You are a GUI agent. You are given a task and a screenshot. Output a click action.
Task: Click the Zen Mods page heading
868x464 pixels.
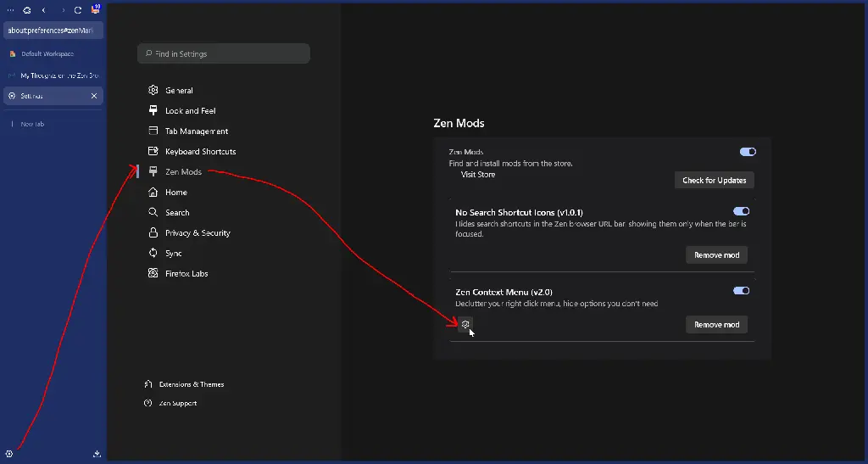click(x=459, y=123)
